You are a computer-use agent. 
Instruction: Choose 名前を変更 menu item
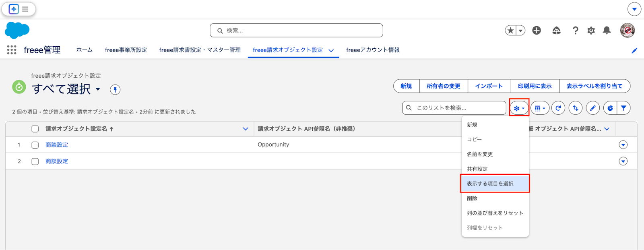point(495,154)
